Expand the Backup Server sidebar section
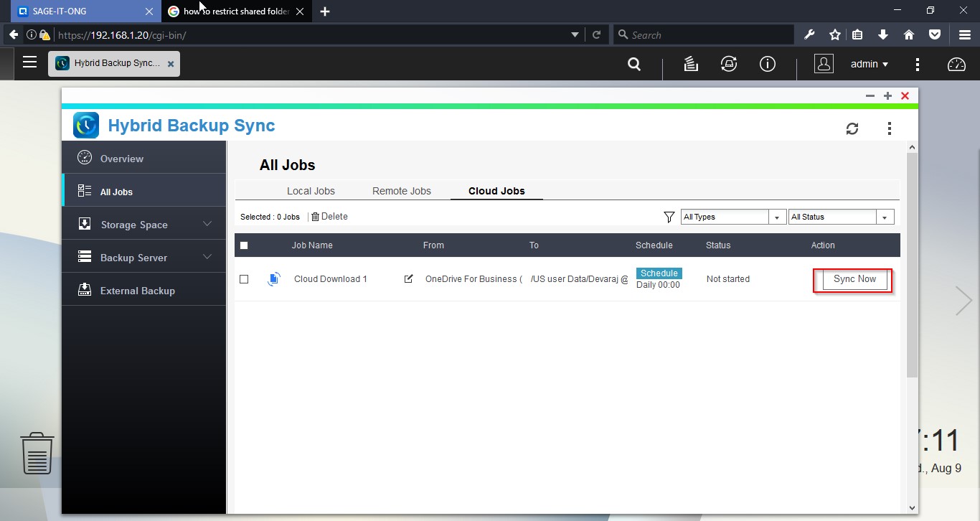 point(144,258)
